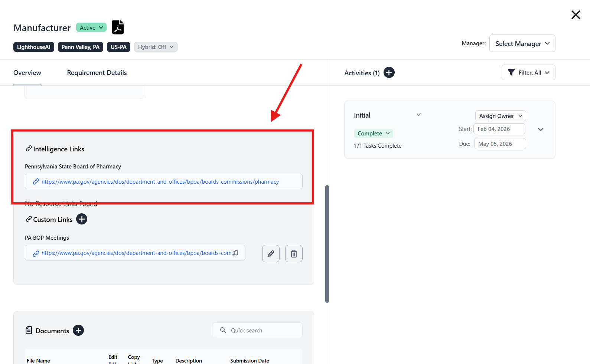Screen dimensions: 590x364
Task: Copy the PA BOP Meetings URL
Action: pyautogui.click(x=235, y=253)
